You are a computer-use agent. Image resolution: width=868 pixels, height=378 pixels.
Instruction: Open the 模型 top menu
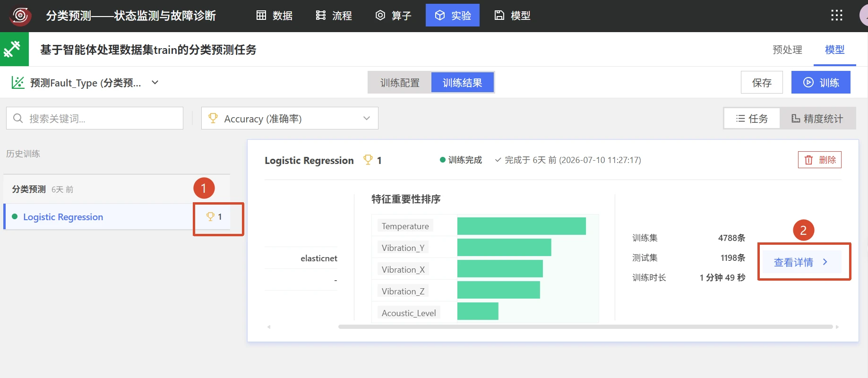pos(512,16)
